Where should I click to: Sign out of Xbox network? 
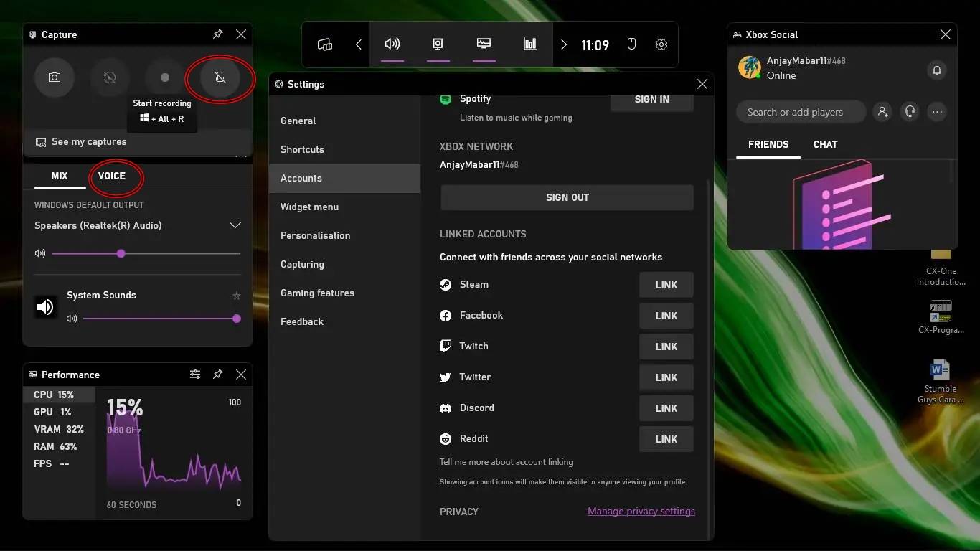[x=567, y=197]
